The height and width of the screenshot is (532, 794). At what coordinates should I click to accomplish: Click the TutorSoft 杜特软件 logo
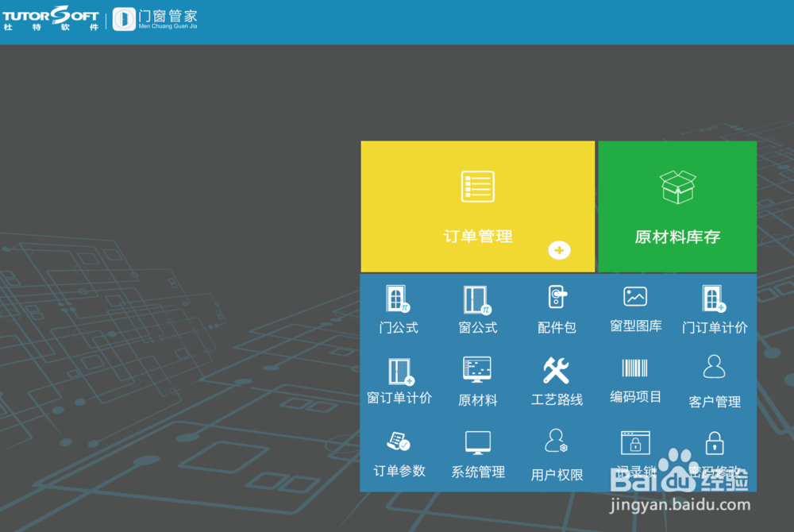coord(51,19)
